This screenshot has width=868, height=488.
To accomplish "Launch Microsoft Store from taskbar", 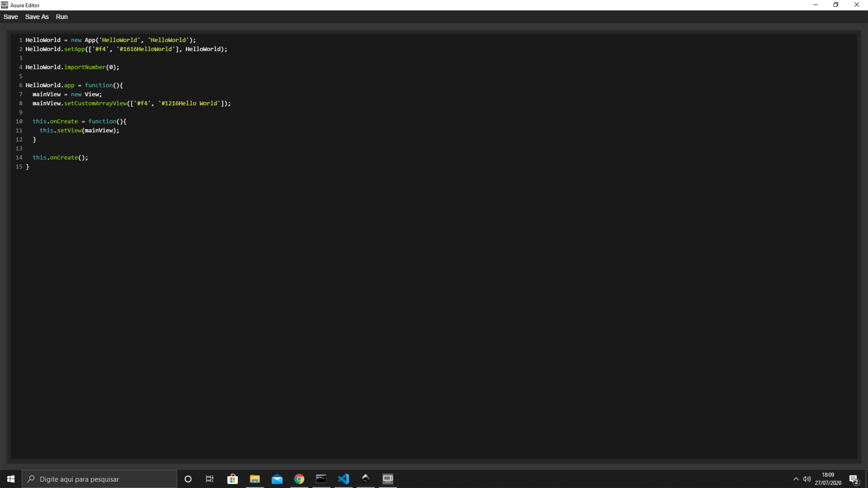I will (x=232, y=479).
